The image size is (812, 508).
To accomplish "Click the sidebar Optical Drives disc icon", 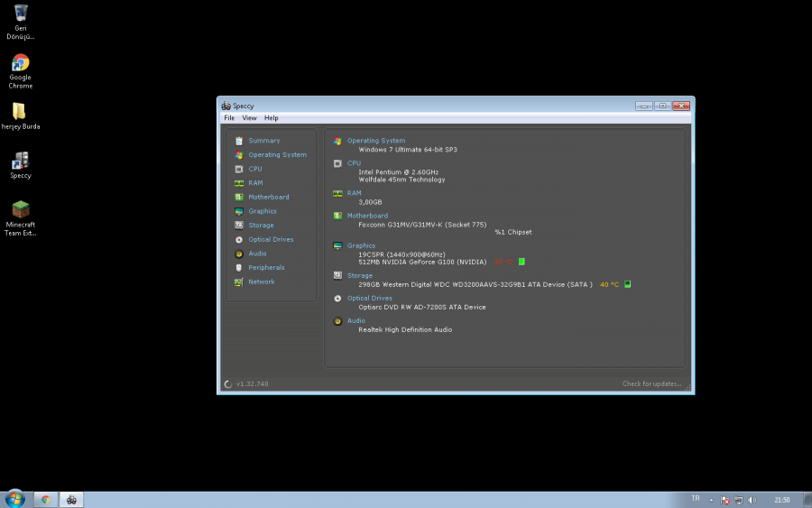I will click(239, 240).
